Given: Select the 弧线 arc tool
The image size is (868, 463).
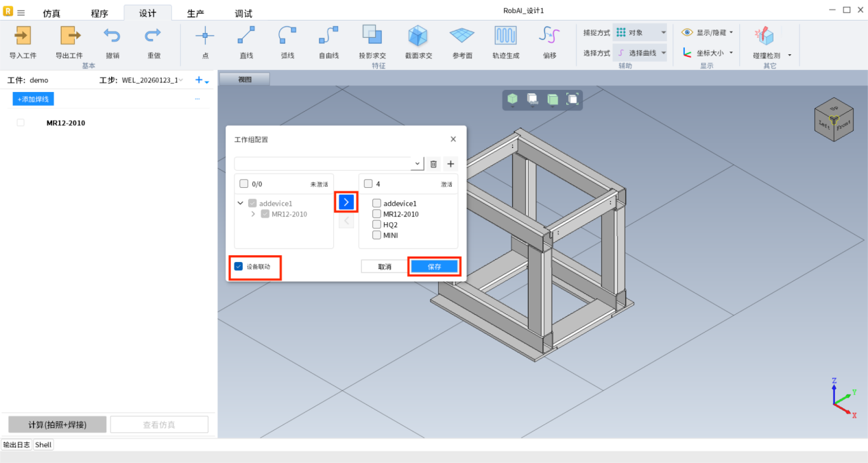Looking at the screenshot, I should pos(287,36).
